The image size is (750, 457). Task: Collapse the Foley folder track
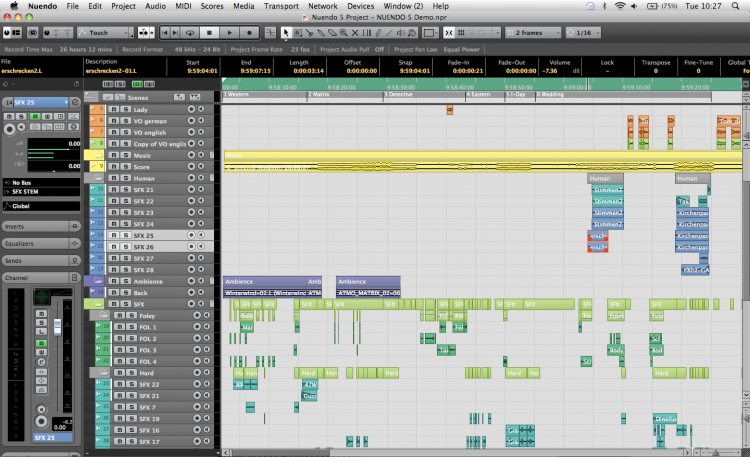(x=104, y=315)
